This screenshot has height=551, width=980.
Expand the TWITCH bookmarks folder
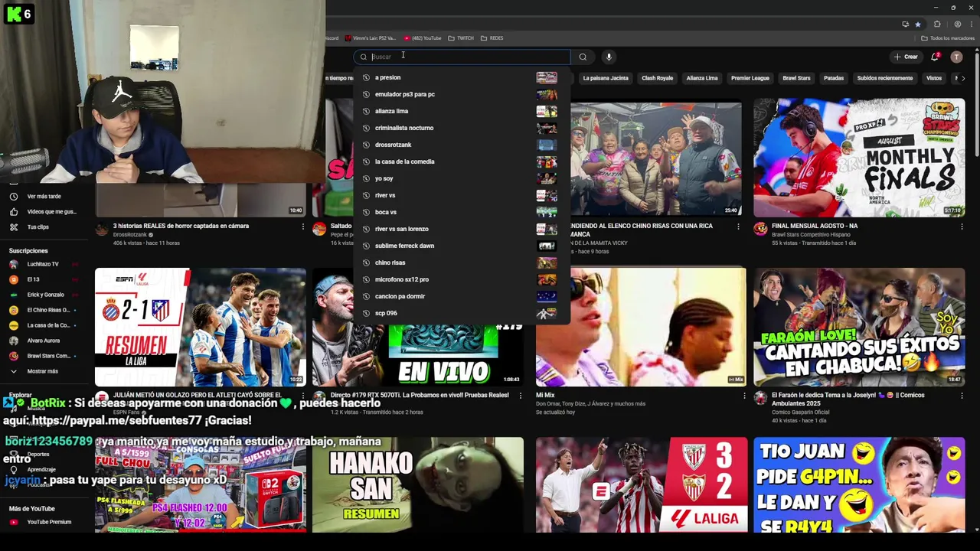click(x=461, y=37)
